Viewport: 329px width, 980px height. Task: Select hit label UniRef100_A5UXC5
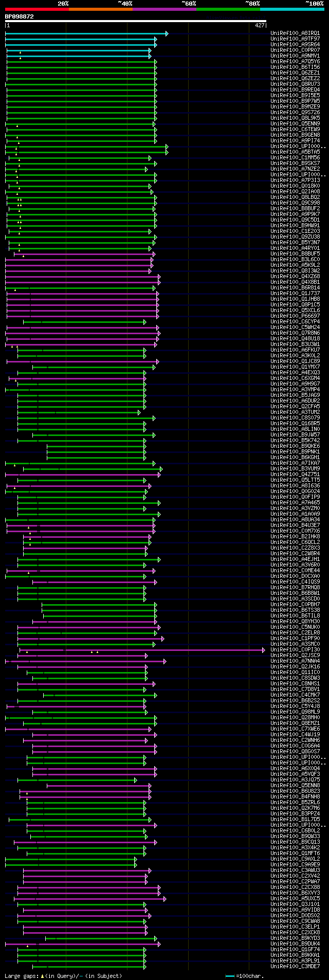(295, 899)
